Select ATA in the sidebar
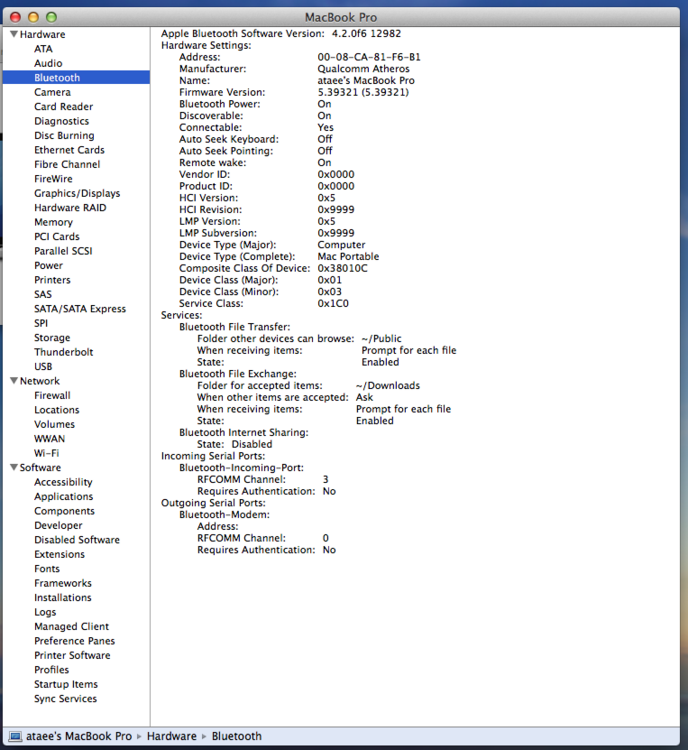The image size is (688, 750). tap(43, 49)
